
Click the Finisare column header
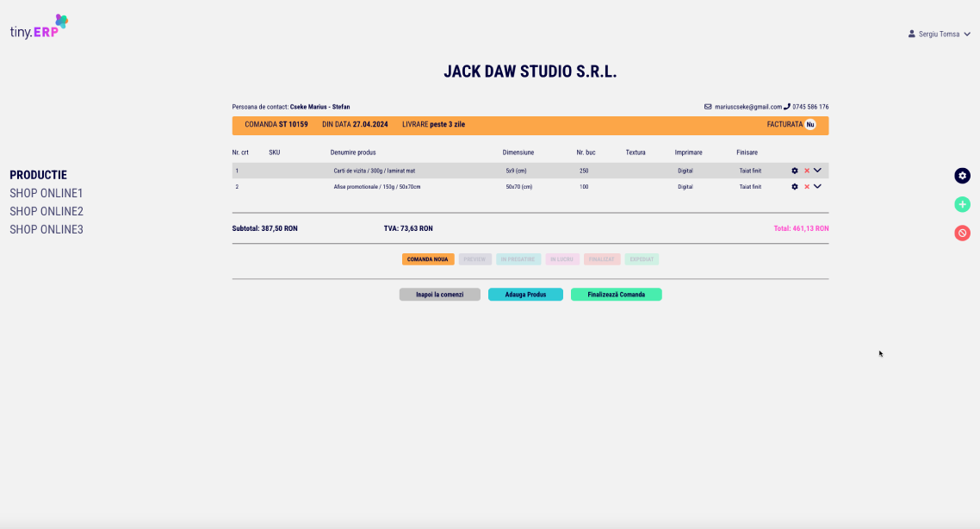coord(747,152)
